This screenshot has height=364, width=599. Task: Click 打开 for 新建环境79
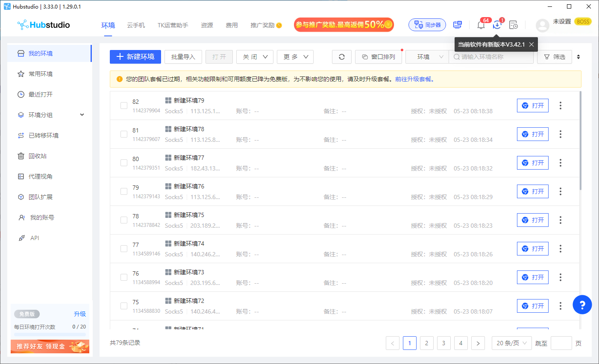[533, 106]
